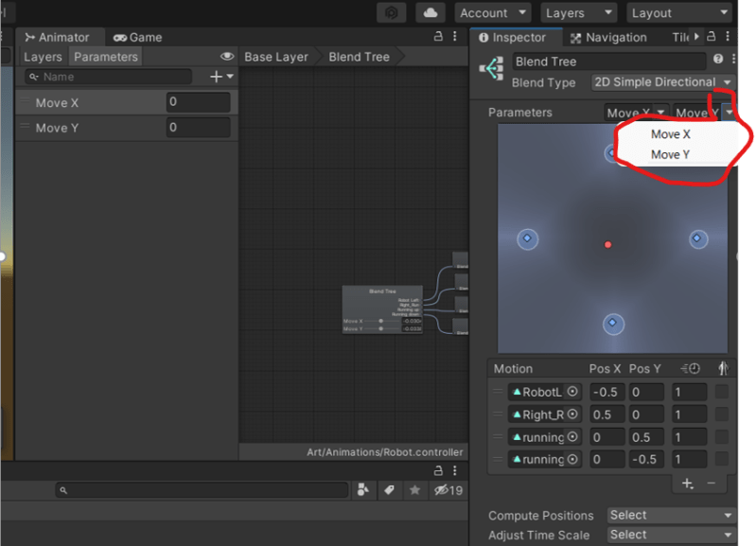This screenshot has height=546, width=756.
Task: Click the cloud services icon
Action: pos(431,13)
